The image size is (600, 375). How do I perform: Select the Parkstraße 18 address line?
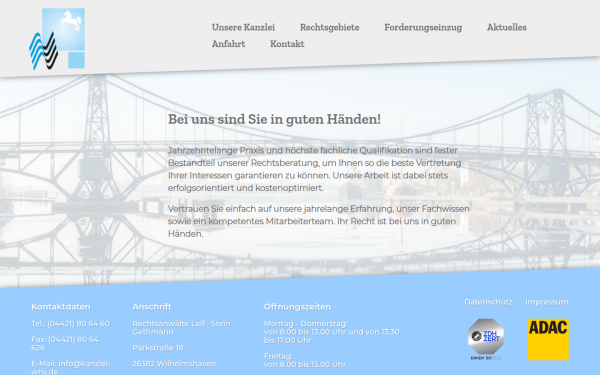click(158, 347)
